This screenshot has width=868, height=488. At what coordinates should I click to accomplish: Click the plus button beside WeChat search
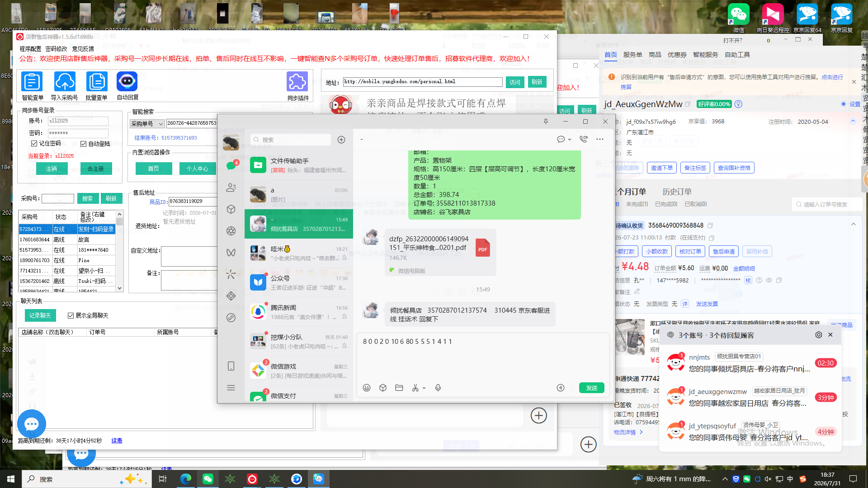pyautogui.click(x=341, y=140)
